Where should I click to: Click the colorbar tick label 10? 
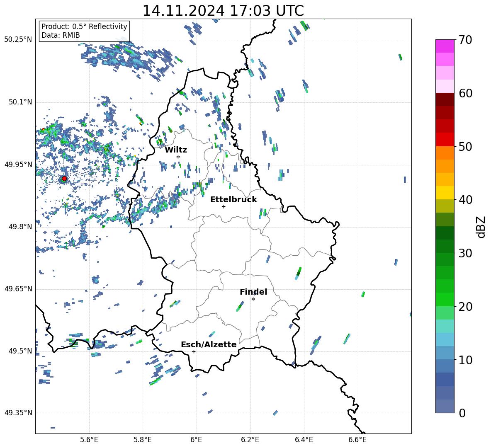click(465, 360)
